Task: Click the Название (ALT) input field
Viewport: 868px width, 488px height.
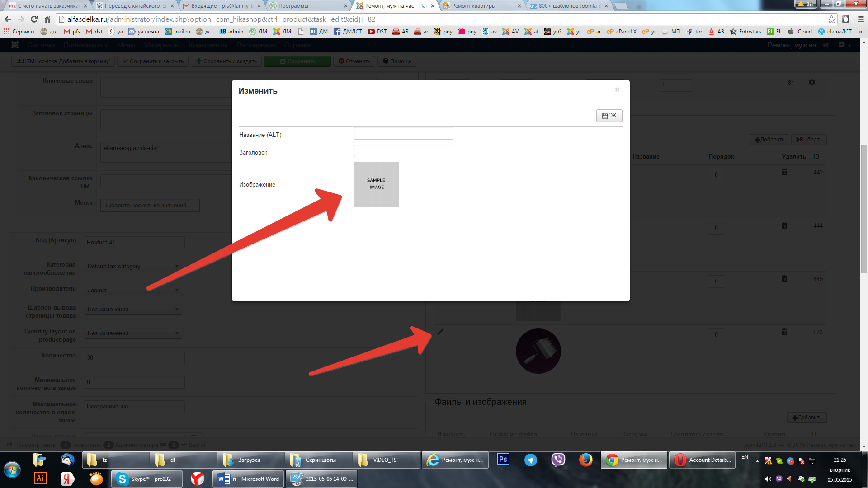Action: (403, 133)
